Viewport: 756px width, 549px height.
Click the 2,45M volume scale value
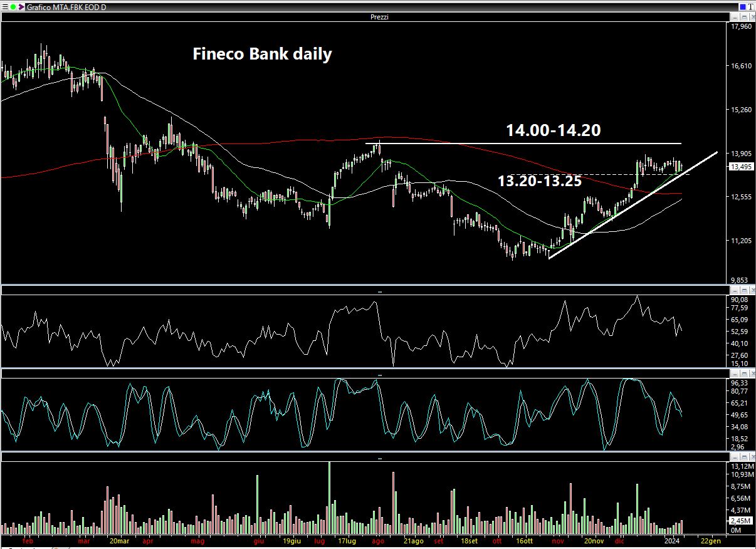(x=740, y=521)
